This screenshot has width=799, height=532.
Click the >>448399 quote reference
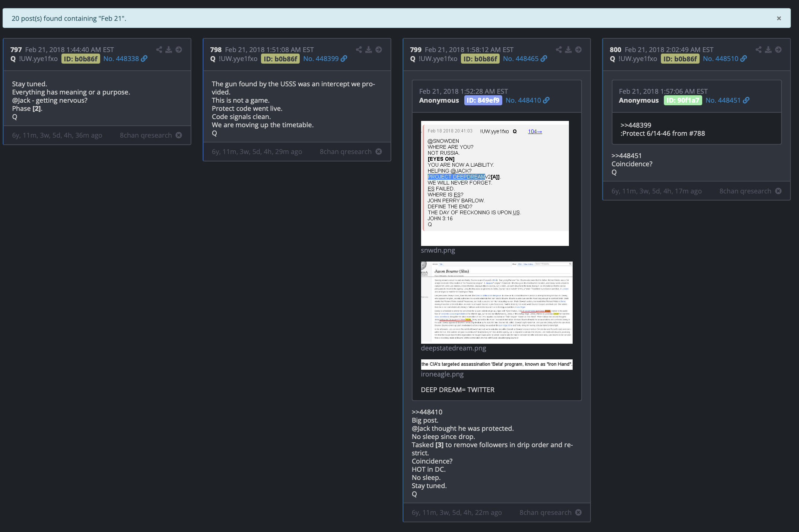pos(636,125)
